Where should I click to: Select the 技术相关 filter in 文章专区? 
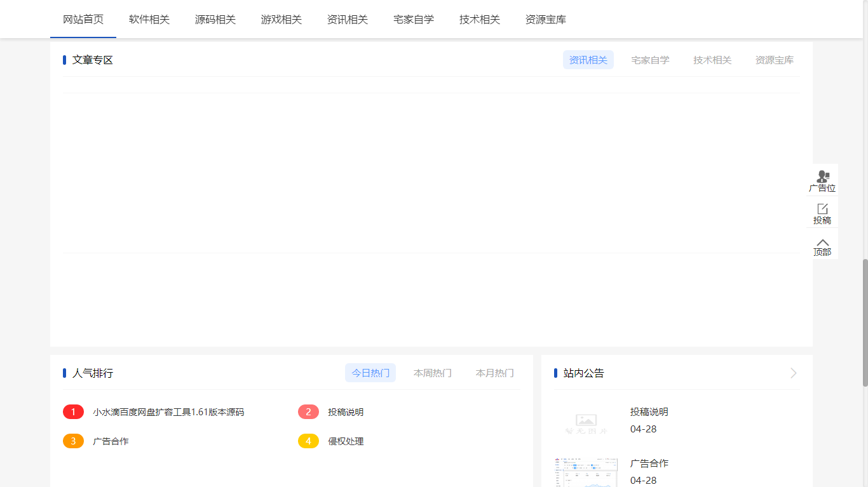click(x=712, y=60)
